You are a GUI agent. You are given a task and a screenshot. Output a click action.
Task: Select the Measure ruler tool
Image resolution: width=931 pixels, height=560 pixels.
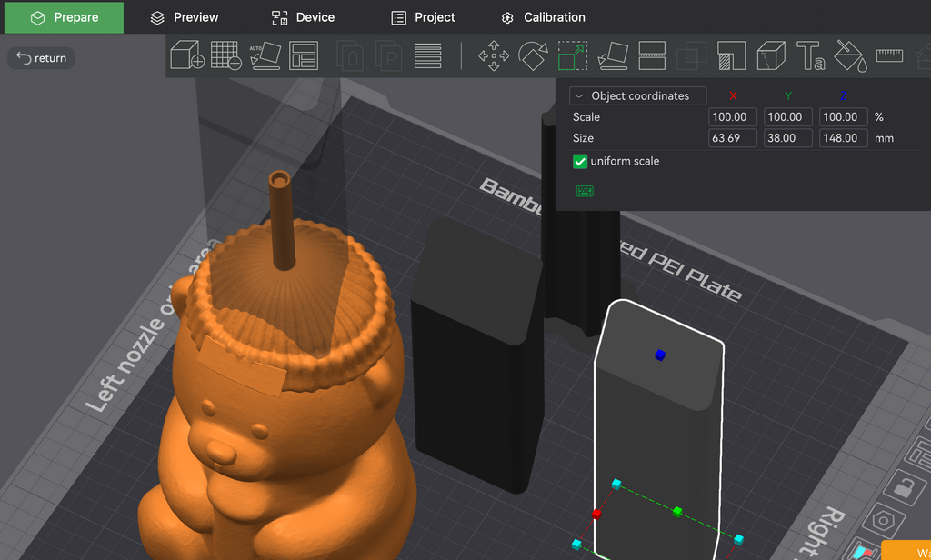[x=889, y=55]
